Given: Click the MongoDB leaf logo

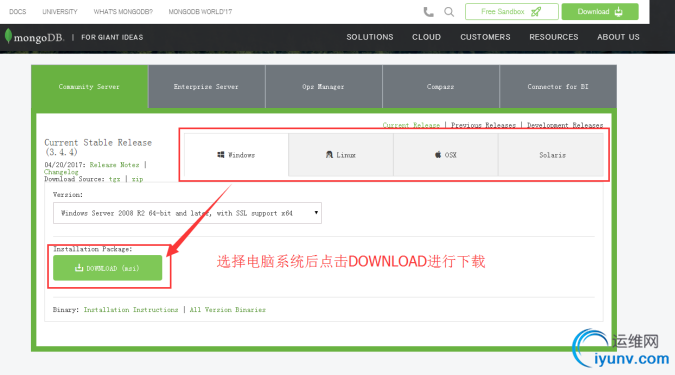Looking at the screenshot, I should click(8, 36).
